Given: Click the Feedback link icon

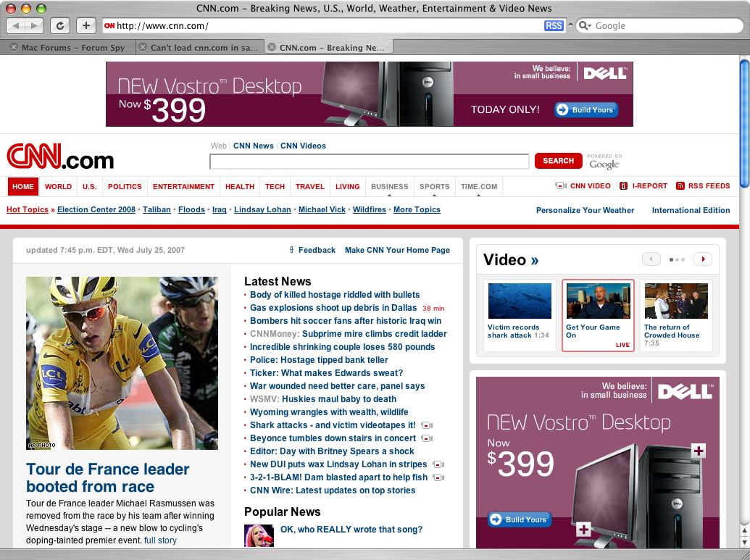Looking at the screenshot, I should pyautogui.click(x=292, y=250).
